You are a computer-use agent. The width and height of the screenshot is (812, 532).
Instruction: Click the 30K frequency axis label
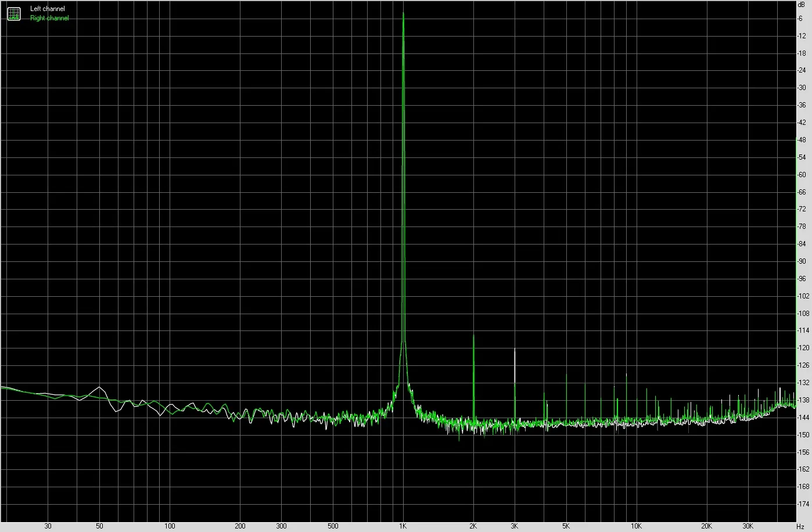pos(748,526)
